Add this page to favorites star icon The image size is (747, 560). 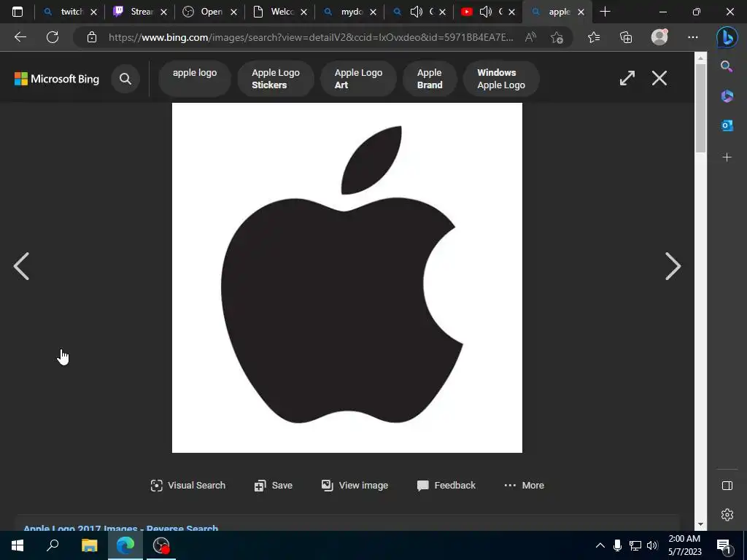[557, 37]
